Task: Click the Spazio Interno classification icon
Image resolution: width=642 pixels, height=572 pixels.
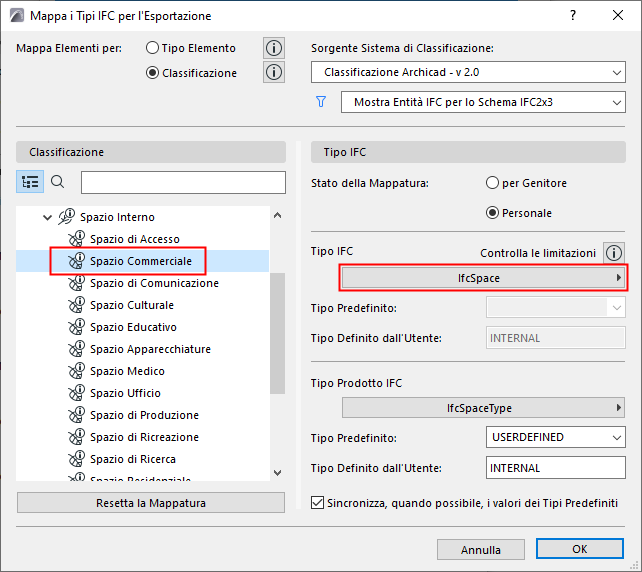Action: point(67,217)
